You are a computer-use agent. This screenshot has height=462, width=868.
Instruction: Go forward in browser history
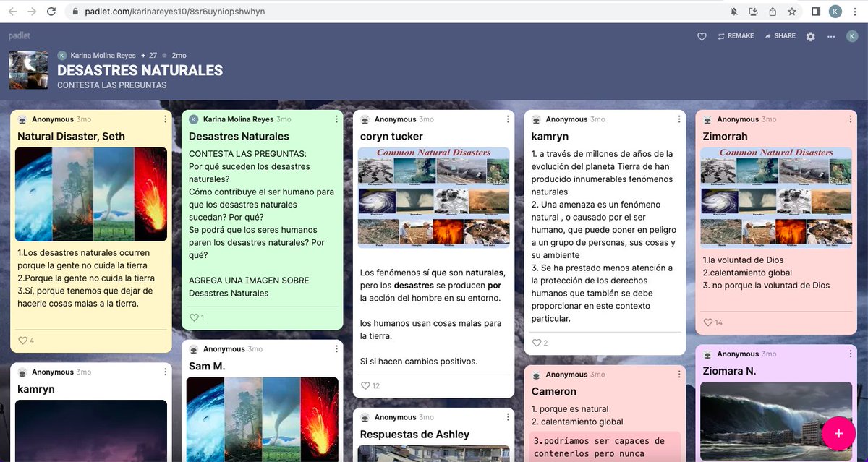pos(32,12)
